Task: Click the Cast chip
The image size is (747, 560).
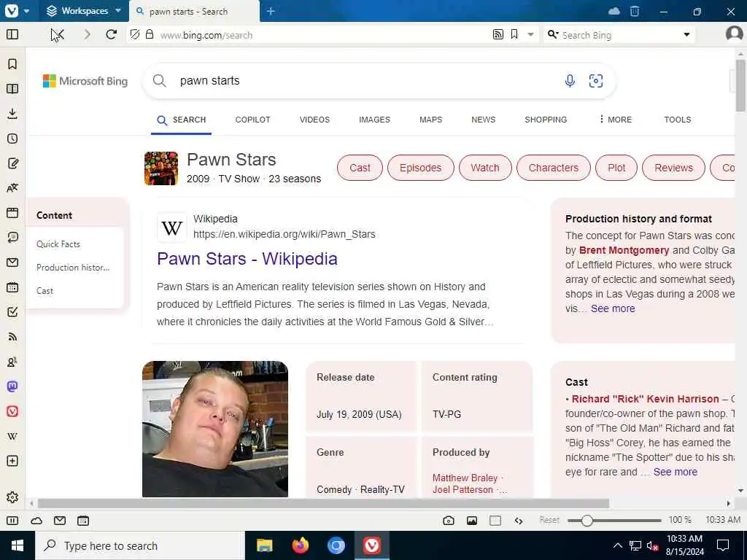Action: coord(360,168)
